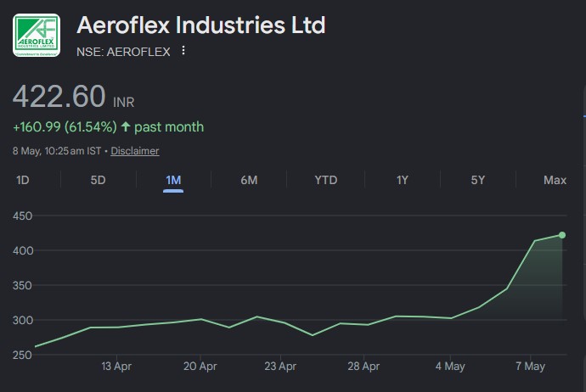Click the INR currency label

click(124, 103)
